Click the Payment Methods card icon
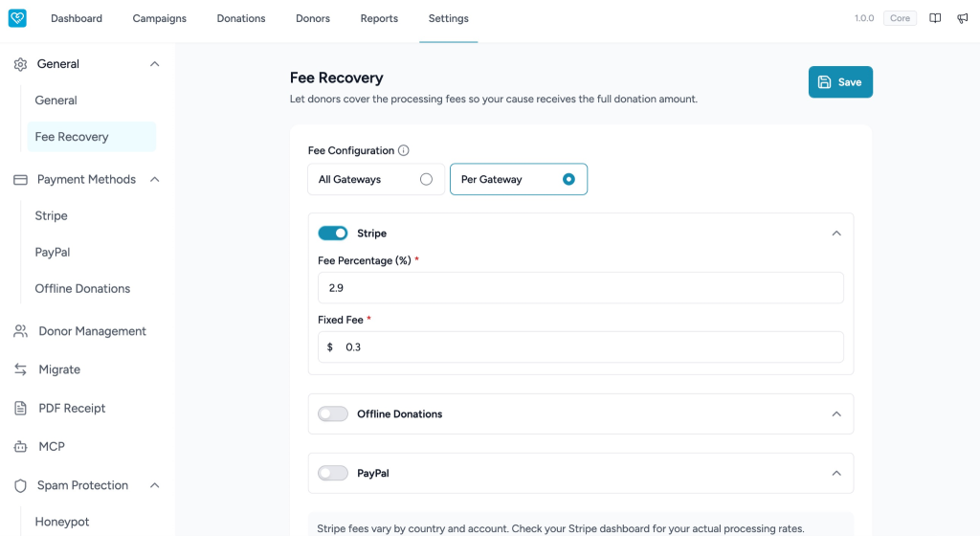The image size is (980, 536). tap(21, 180)
